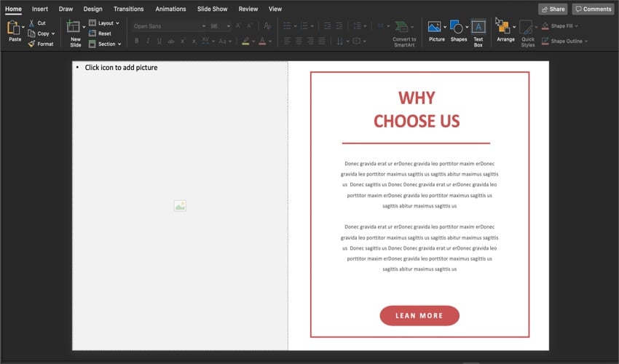Insert a New Slide

tap(75, 31)
